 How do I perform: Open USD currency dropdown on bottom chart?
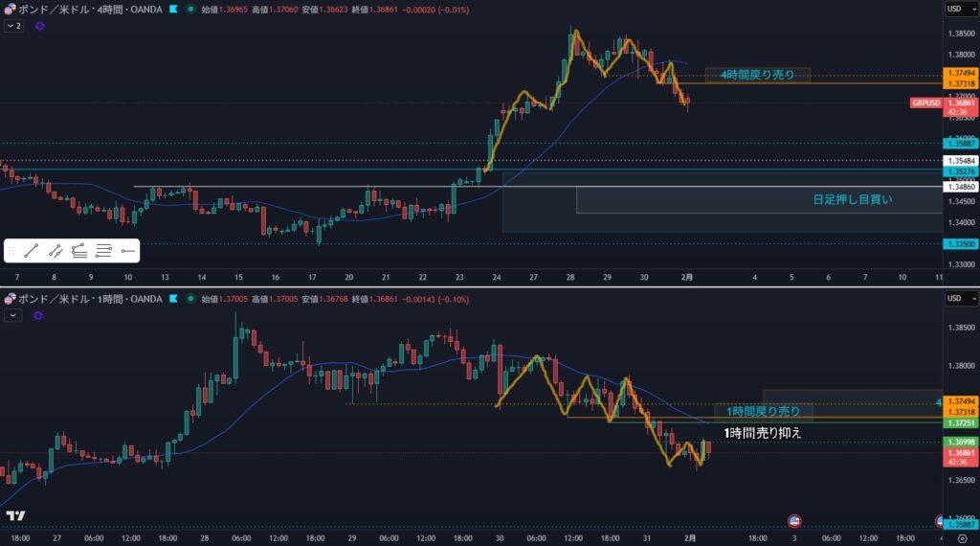tap(957, 298)
